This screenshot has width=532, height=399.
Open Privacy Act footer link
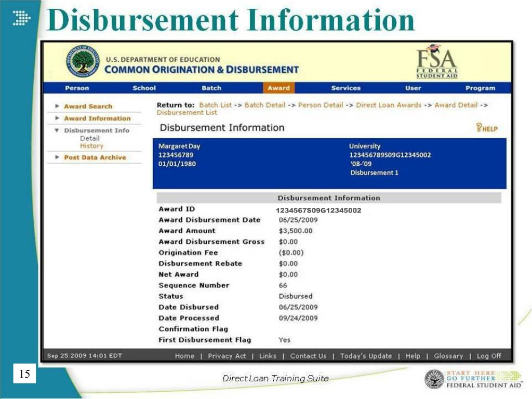tap(227, 356)
